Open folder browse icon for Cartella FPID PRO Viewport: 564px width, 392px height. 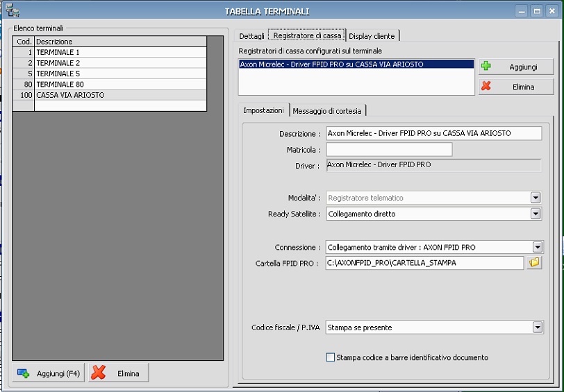point(535,263)
